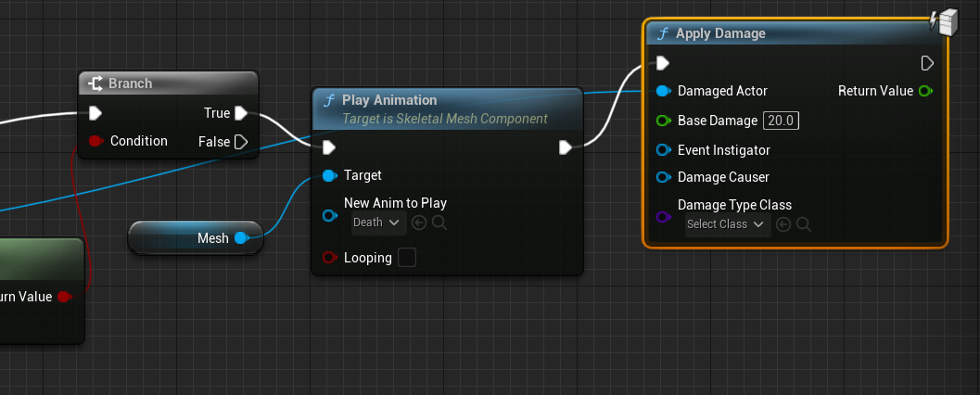Click the red Return Value pin on green node
This screenshot has height=395, width=980.
[64, 297]
